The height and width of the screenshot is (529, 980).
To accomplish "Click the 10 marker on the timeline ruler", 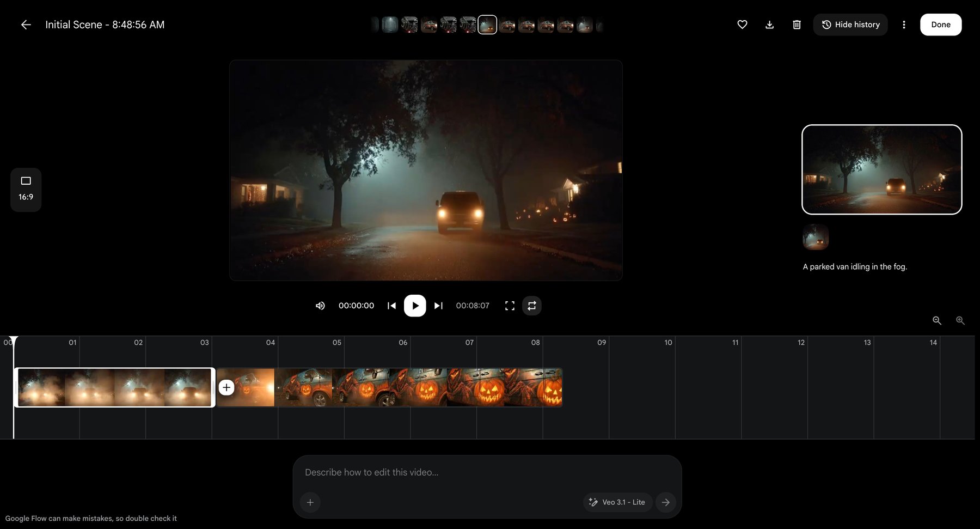I will [668, 342].
